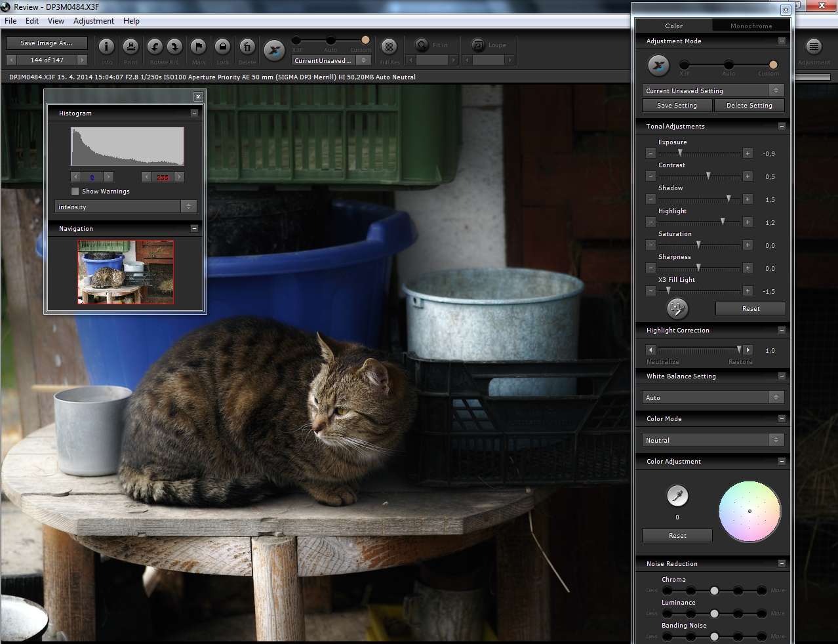838x644 pixels.
Task: Open the White Balance Auto dropdown
Action: pyautogui.click(x=713, y=397)
